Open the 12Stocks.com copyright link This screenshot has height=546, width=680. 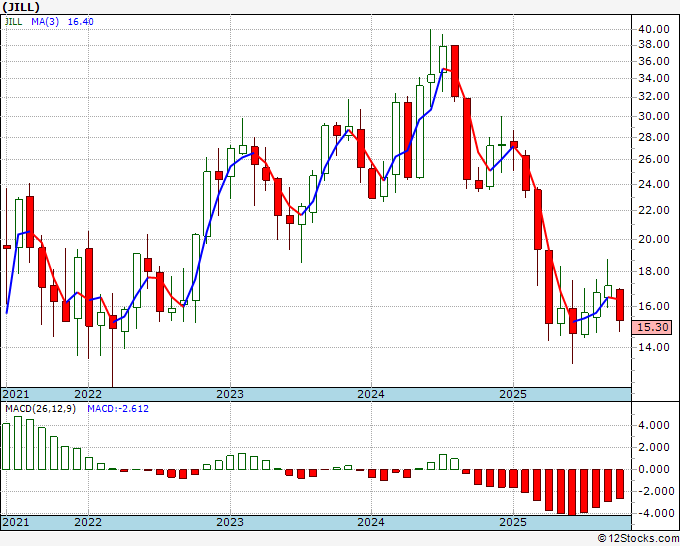[x=638, y=539]
